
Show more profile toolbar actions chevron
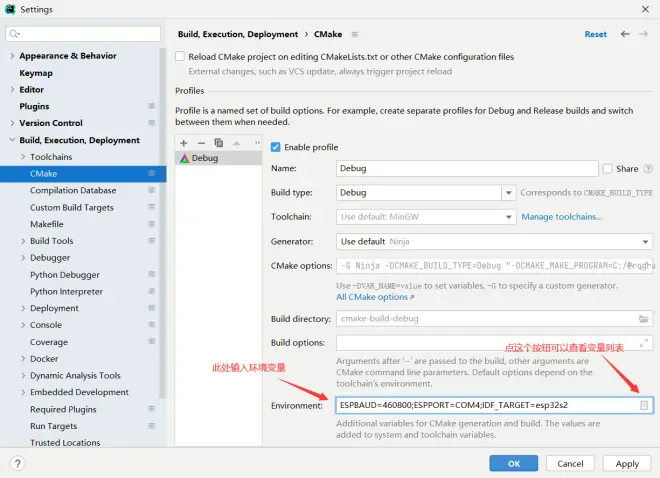(x=257, y=143)
